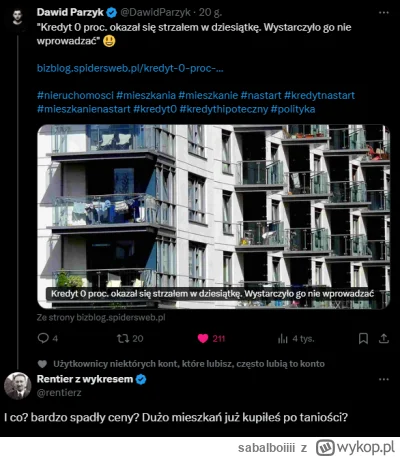Click the view statistics bar chart icon

283,339
